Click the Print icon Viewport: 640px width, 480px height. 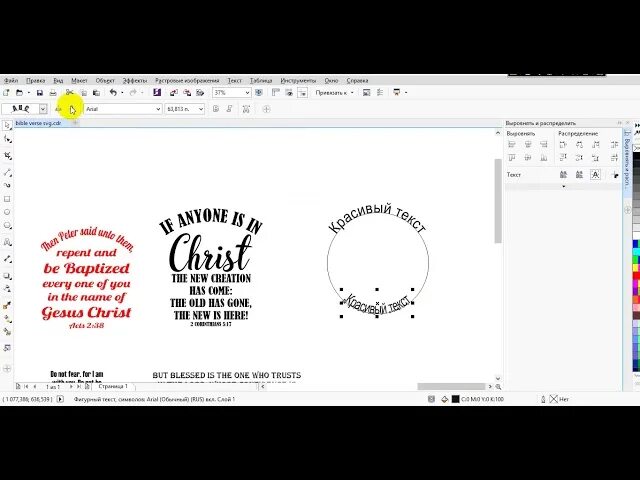pyautogui.click(x=53, y=93)
